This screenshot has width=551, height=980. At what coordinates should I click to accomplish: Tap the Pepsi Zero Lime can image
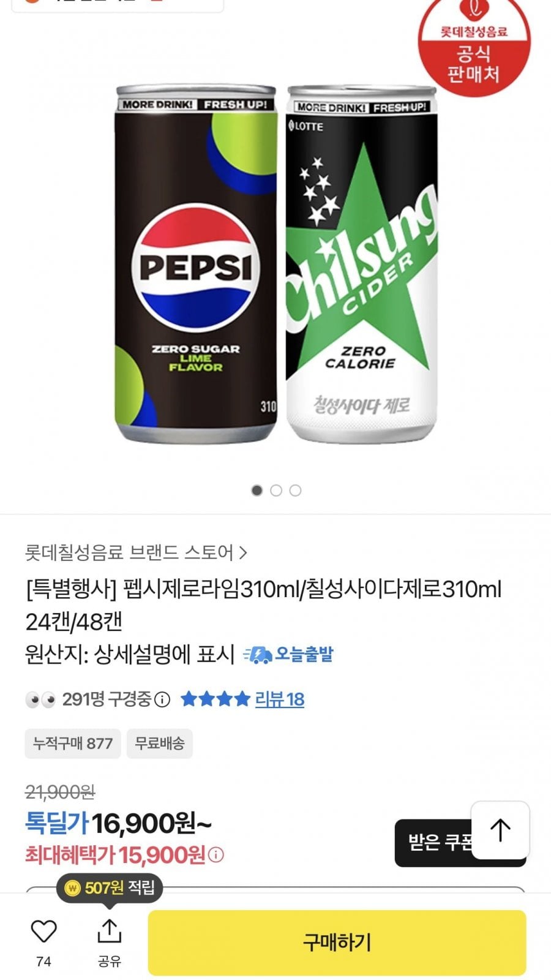click(196, 265)
